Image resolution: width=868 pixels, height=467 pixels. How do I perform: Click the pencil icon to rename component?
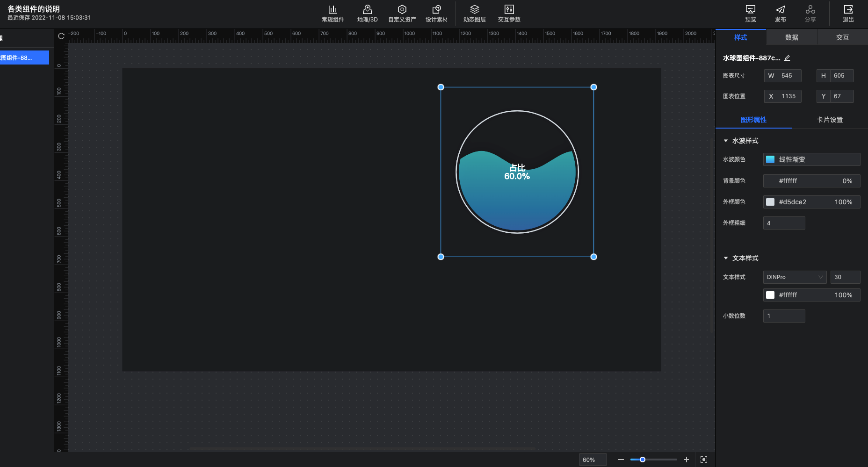(787, 58)
